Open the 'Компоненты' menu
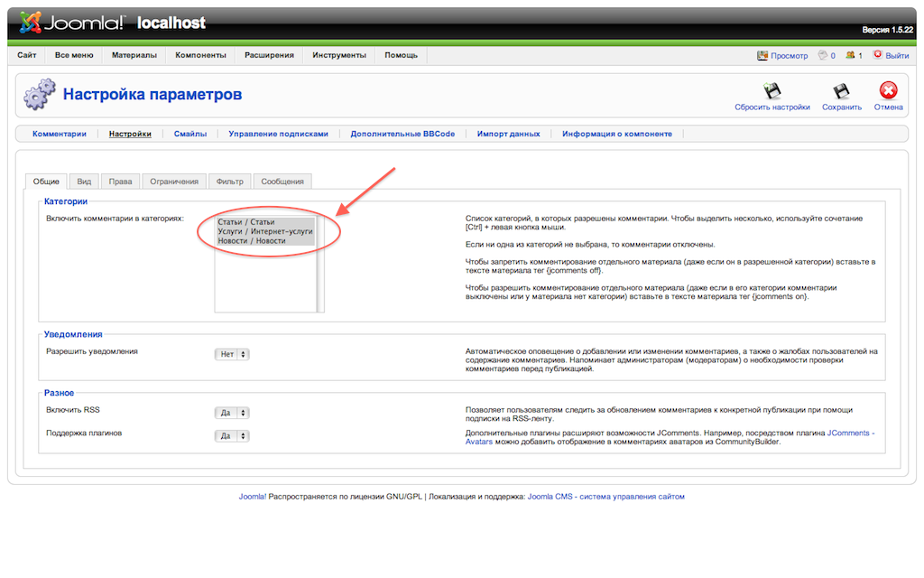 [200, 55]
